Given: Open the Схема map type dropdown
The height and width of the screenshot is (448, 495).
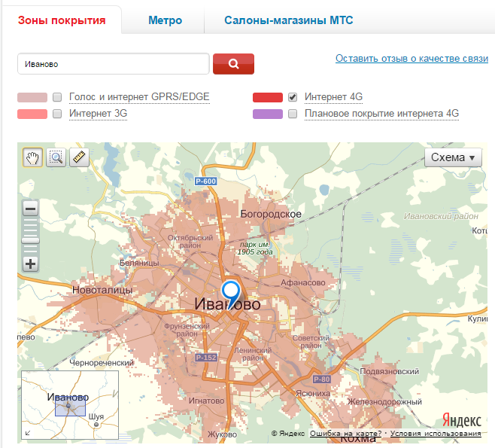Looking at the screenshot, I should click(453, 157).
